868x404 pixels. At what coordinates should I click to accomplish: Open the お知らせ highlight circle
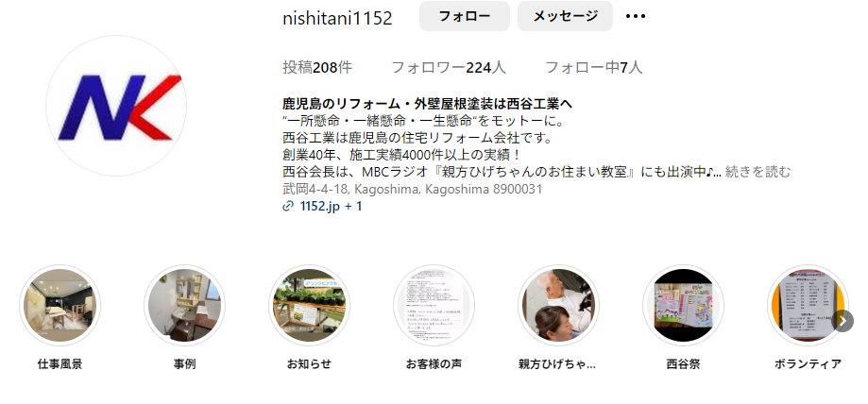309,305
